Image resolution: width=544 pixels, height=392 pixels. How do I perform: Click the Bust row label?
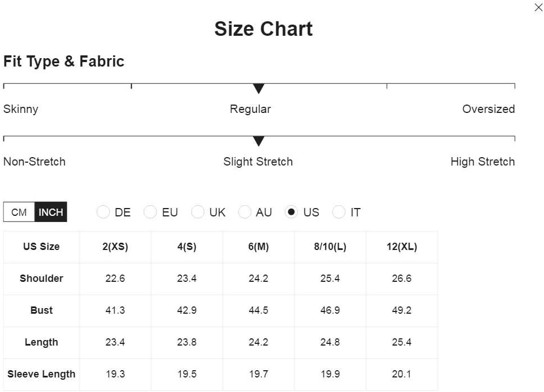pos(41,310)
